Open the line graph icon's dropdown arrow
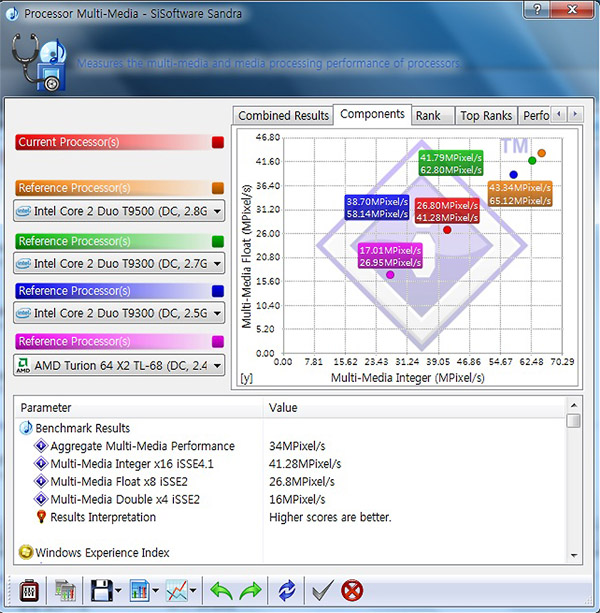The image size is (600, 613). tap(193, 591)
